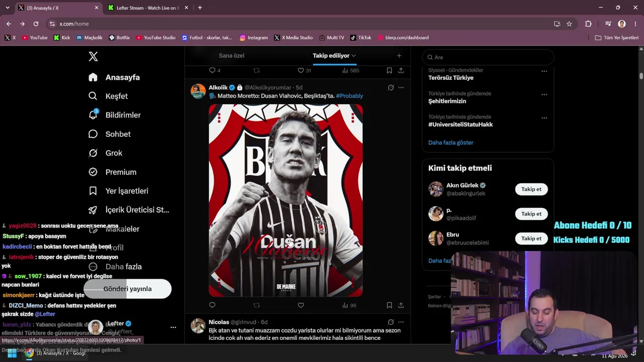Click the Grok icon on Alkolik's post
The height and width of the screenshot is (362, 644).
point(390,87)
